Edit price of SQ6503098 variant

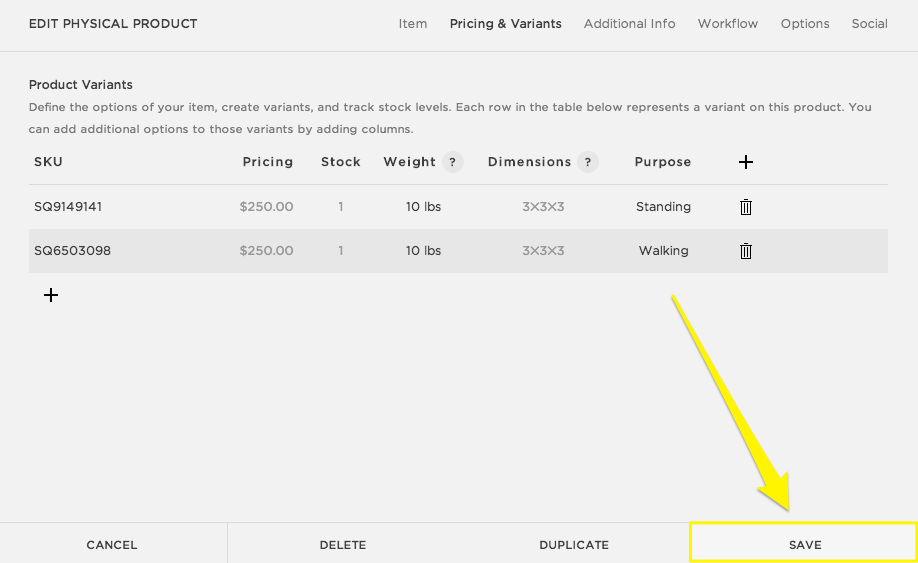click(266, 251)
